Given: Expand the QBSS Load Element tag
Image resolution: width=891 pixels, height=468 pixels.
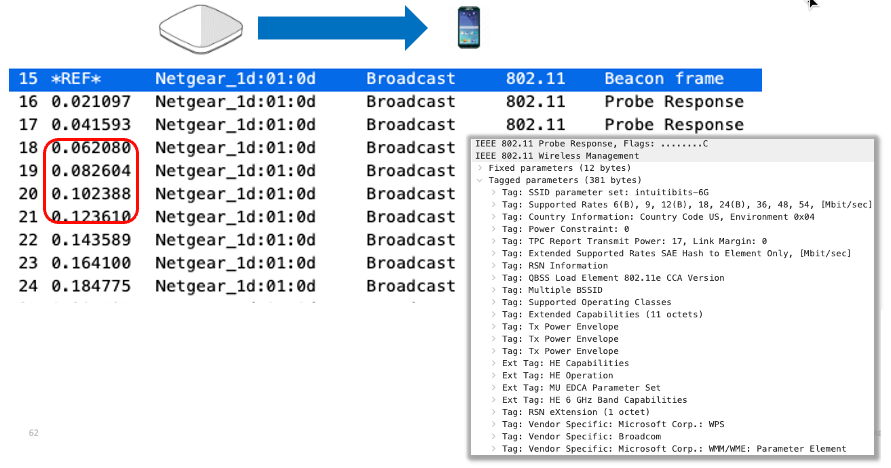Looking at the screenshot, I should [494, 278].
